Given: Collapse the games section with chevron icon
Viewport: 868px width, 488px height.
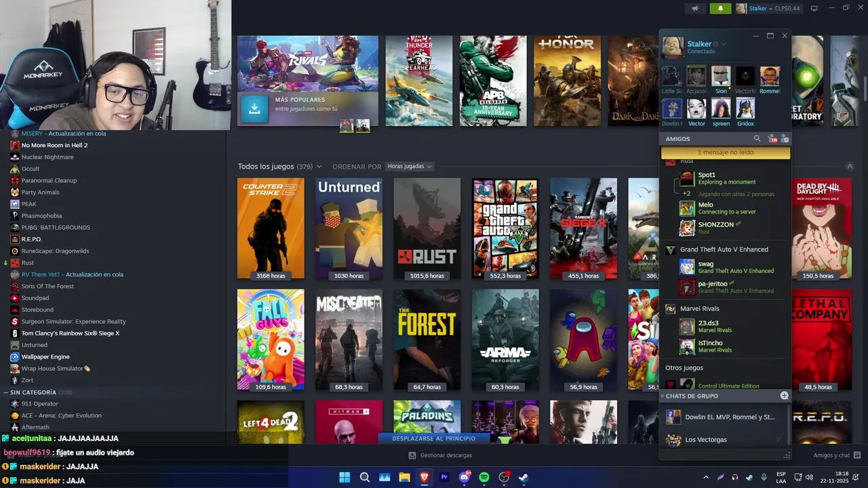Looking at the screenshot, I should point(850,166).
